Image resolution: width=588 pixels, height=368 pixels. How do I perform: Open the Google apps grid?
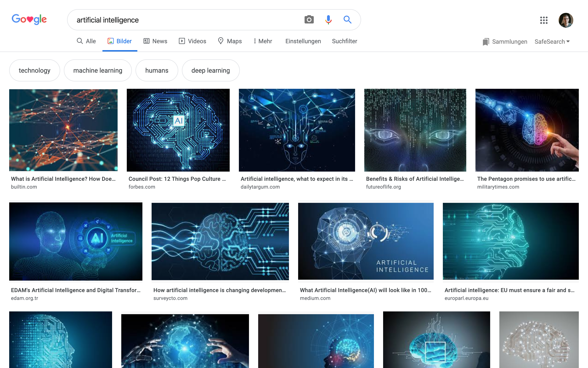544,20
